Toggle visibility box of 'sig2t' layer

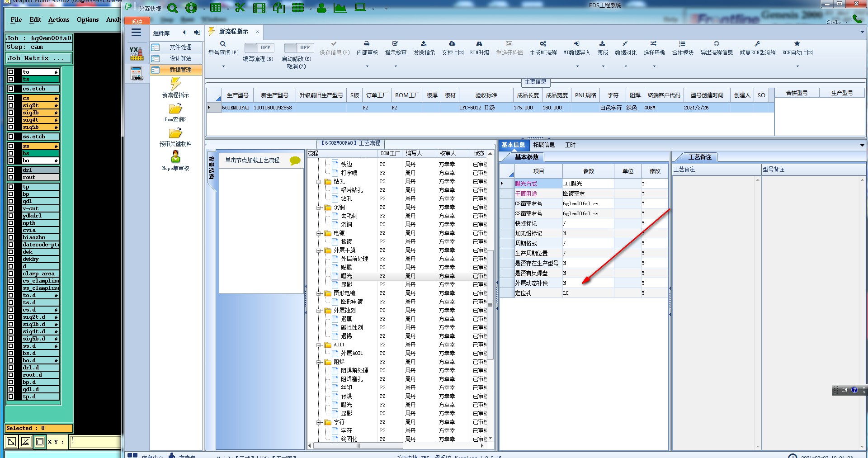pyautogui.click(x=11, y=105)
